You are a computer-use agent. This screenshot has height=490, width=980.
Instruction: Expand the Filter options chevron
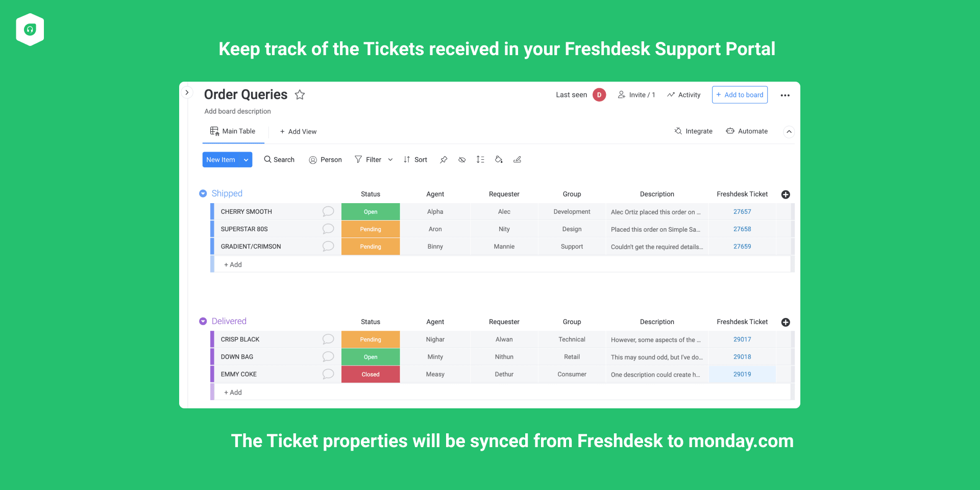tap(390, 160)
